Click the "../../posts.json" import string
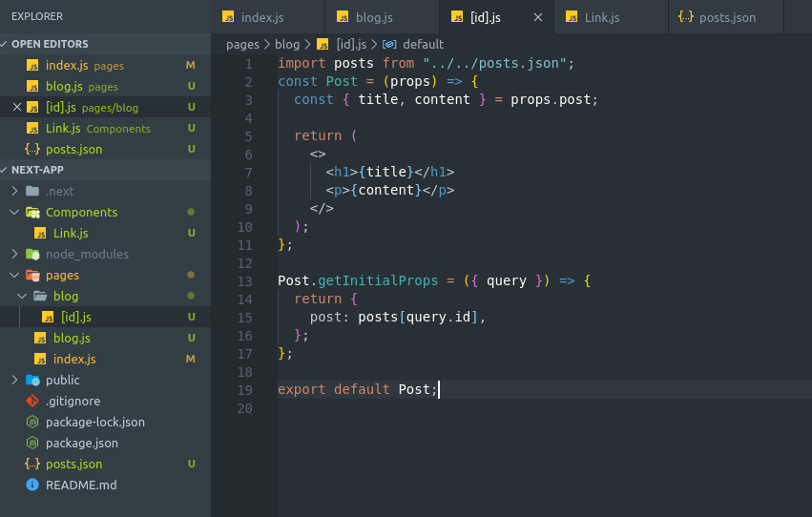This screenshot has width=812, height=517. click(x=495, y=63)
